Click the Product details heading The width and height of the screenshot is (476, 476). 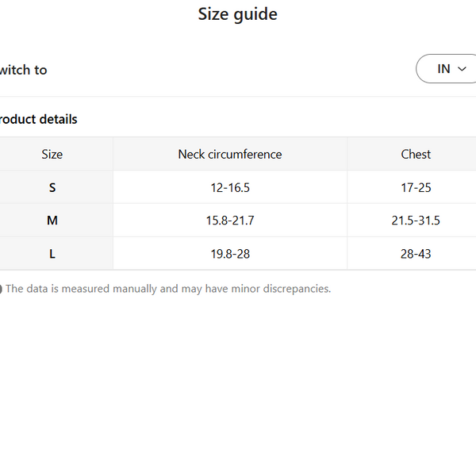pos(38,119)
